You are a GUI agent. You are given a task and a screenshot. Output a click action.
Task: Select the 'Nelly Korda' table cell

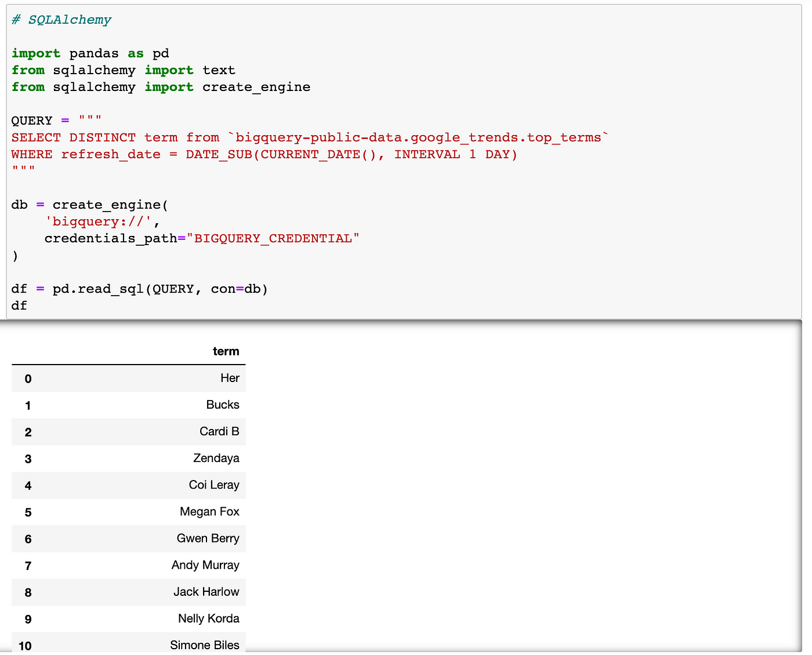(209, 618)
